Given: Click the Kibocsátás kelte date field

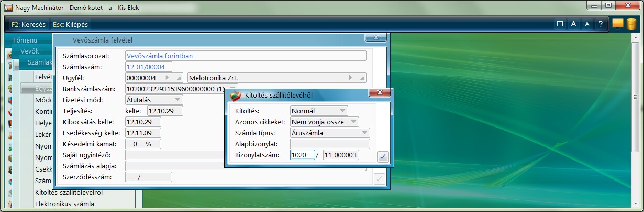Looking at the screenshot, I should 143,122.
